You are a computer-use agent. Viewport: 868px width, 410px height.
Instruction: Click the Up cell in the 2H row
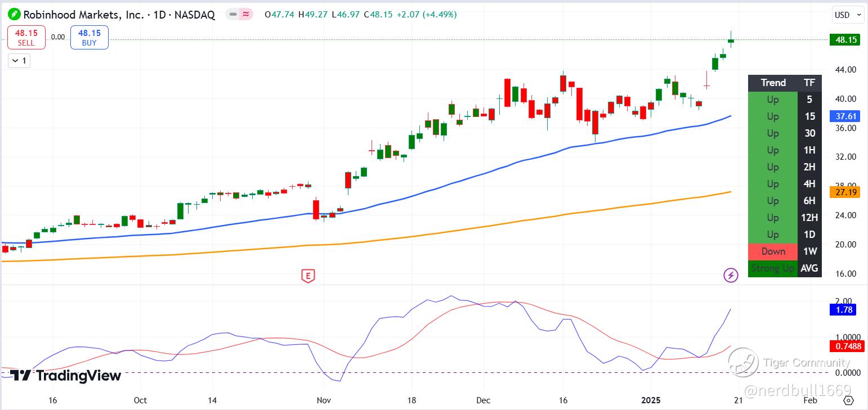tap(773, 167)
